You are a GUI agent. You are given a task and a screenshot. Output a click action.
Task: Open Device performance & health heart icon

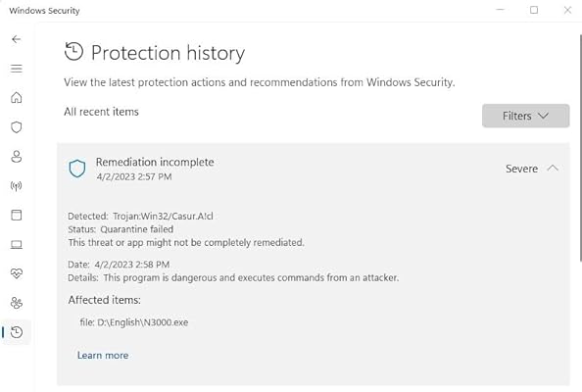pos(17,273)
